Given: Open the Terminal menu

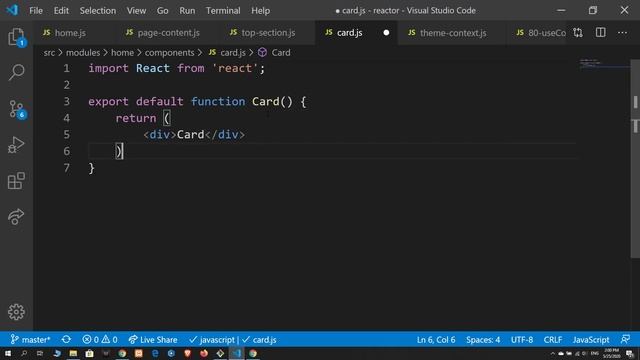Looking at the screenshot, I should (x=223, y=11).
